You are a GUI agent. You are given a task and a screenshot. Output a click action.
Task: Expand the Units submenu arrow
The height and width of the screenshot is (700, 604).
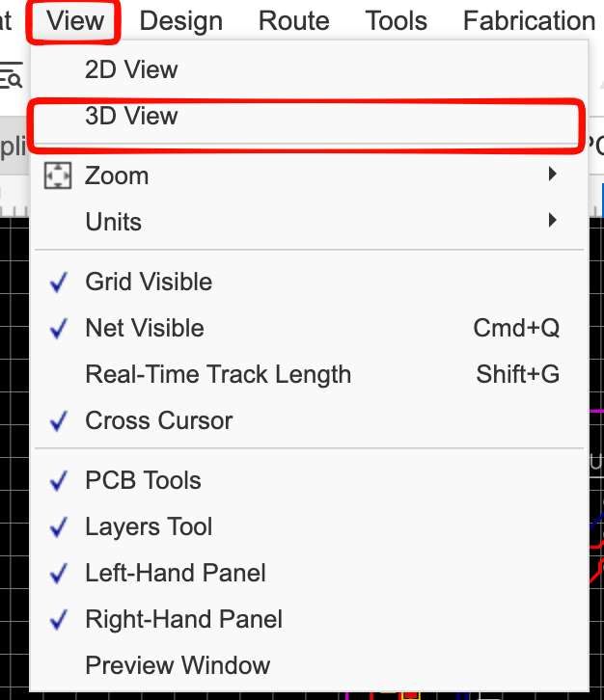552,221
